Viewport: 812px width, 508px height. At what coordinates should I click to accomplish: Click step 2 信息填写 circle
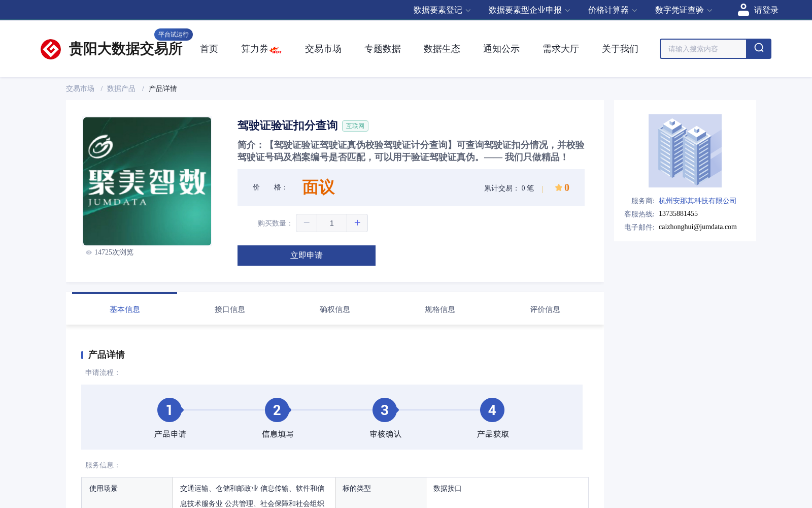click(x=277, y=410)
